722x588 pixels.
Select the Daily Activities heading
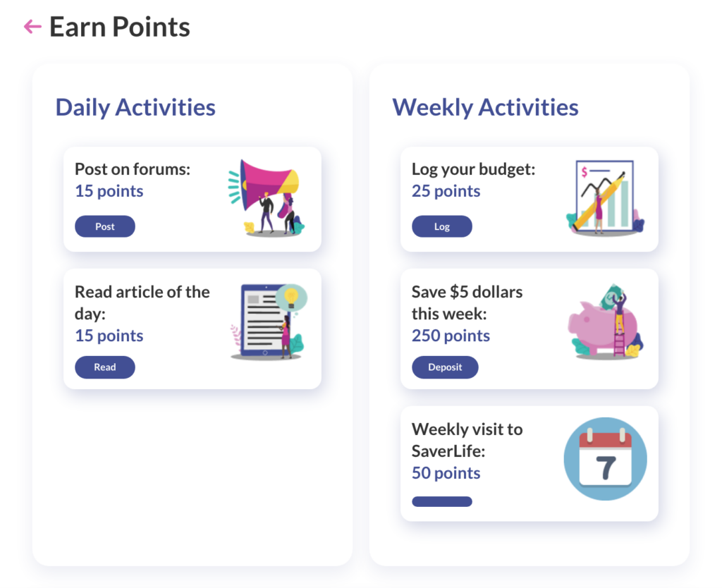[x=135, y=108]
